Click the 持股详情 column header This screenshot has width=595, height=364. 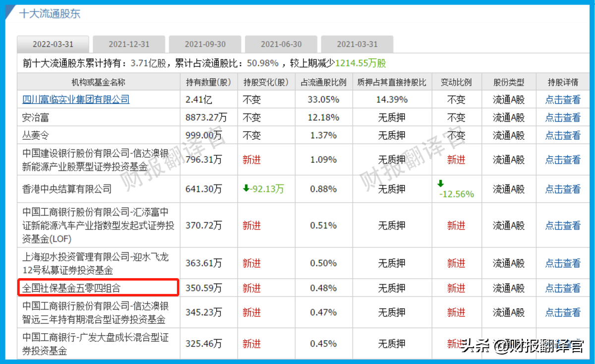[x=563, y=82]
